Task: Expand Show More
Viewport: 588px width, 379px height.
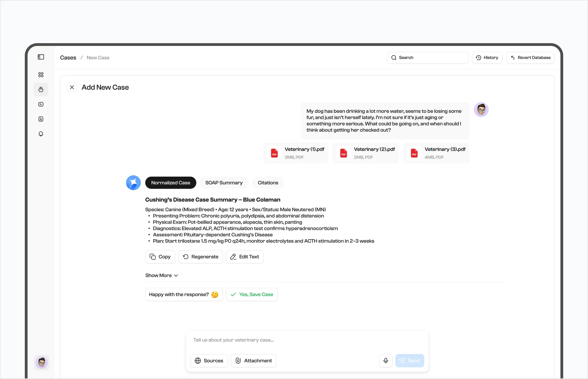Action: tap(162, 276)
